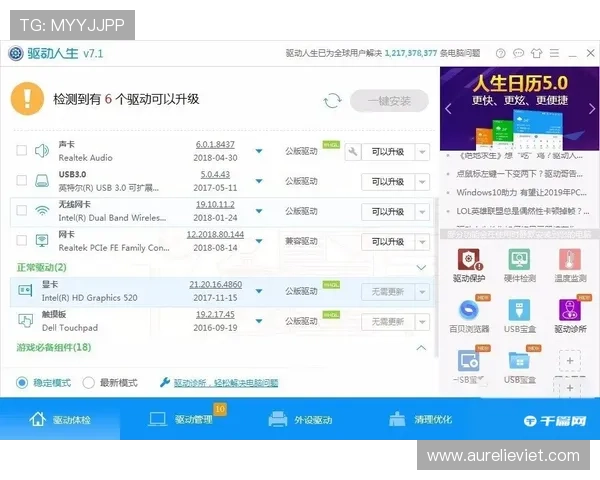Open 硬件检测 tool
The image size is (600, 480).
click(519, 265)
